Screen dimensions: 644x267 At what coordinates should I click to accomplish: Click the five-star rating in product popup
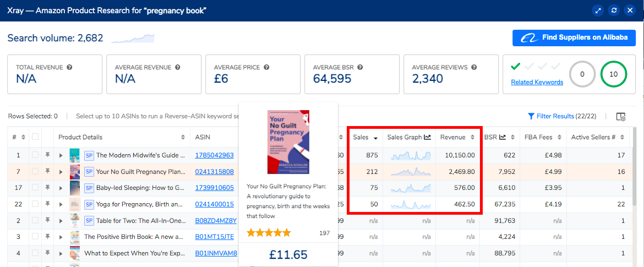[269, 233]
